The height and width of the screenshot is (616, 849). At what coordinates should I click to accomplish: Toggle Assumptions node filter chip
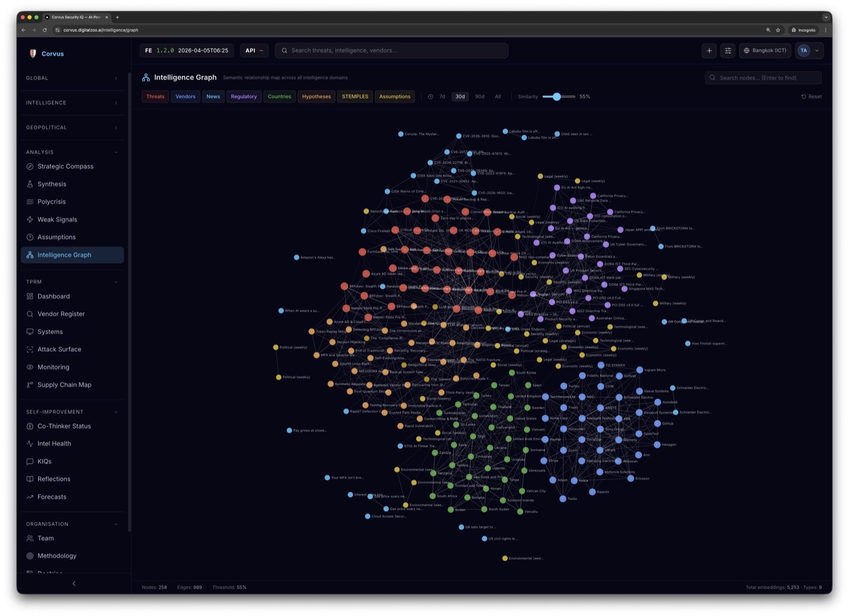tap(395, 97)
